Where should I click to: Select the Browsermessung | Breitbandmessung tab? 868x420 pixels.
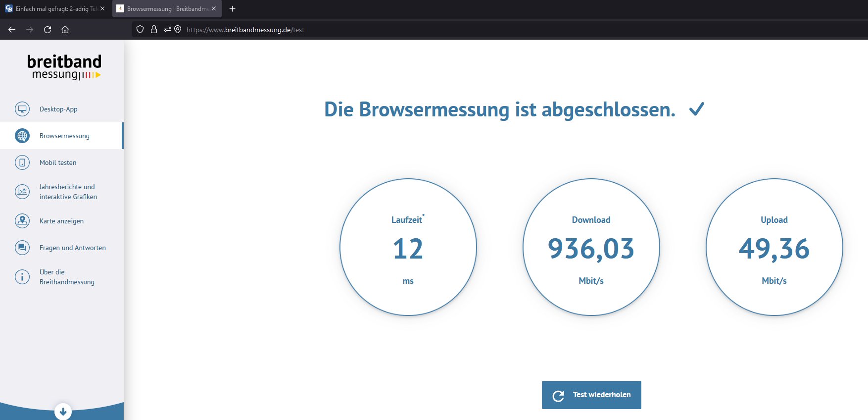click(167, 9)
